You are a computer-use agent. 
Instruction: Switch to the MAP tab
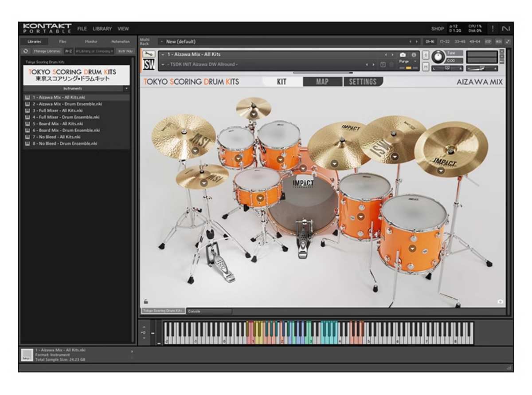[322, 82]
